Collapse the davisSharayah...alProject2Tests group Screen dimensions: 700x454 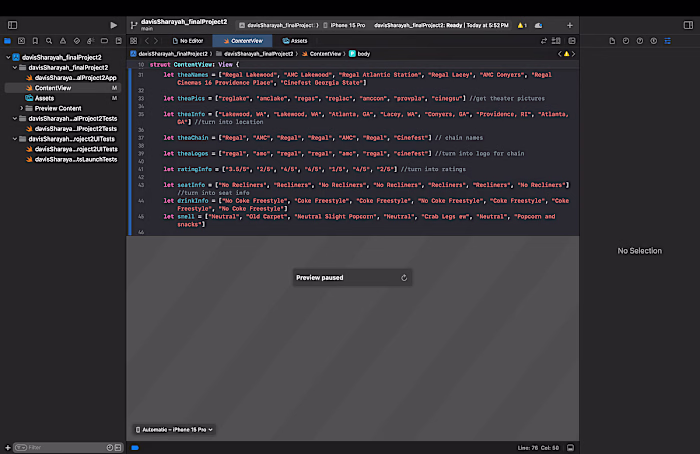click(x=15, y=118)
